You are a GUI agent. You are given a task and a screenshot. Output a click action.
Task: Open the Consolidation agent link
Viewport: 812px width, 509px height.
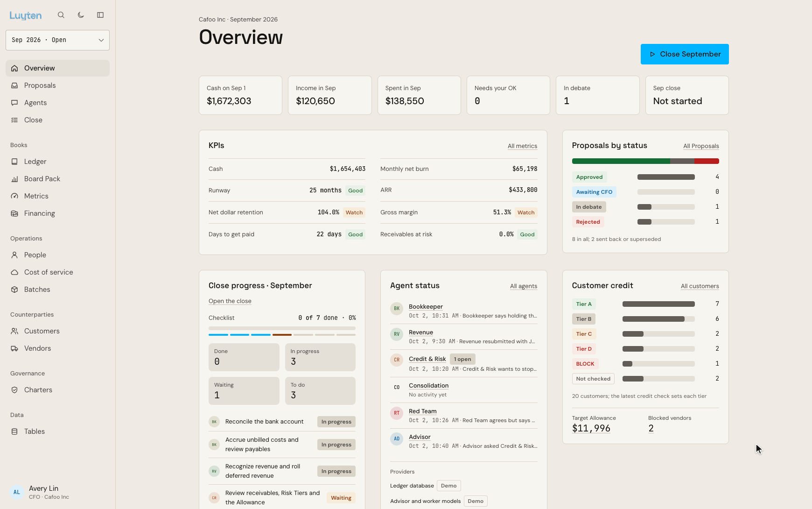[428, 386]
